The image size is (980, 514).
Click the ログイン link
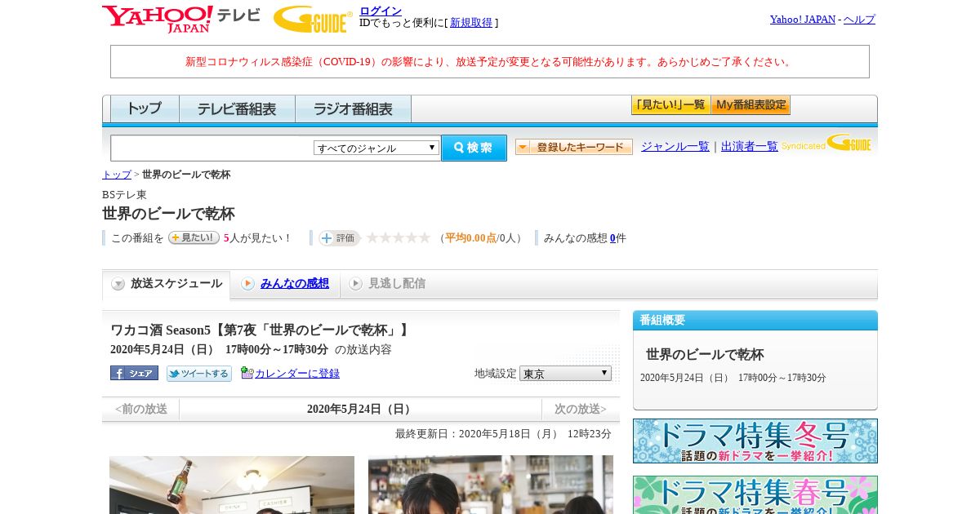(381, 11)
